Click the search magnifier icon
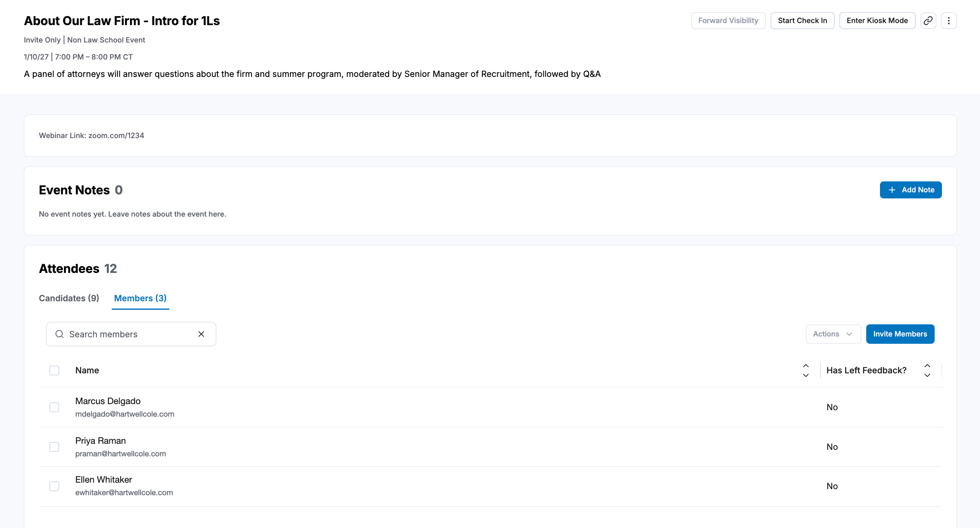 (x=60, y=334)
